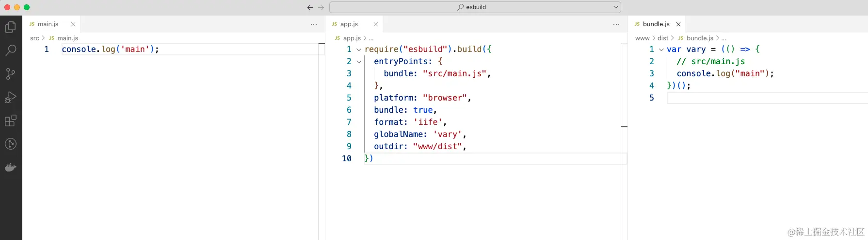Collapse the fold arrow at app.js line 1
Viewport: 868px width, 240px height.
click(359, 50)
